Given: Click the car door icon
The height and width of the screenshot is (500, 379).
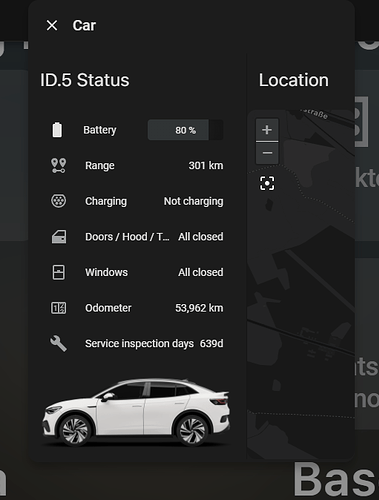Looking at the screenshot, I should click(x=59, y=237).
